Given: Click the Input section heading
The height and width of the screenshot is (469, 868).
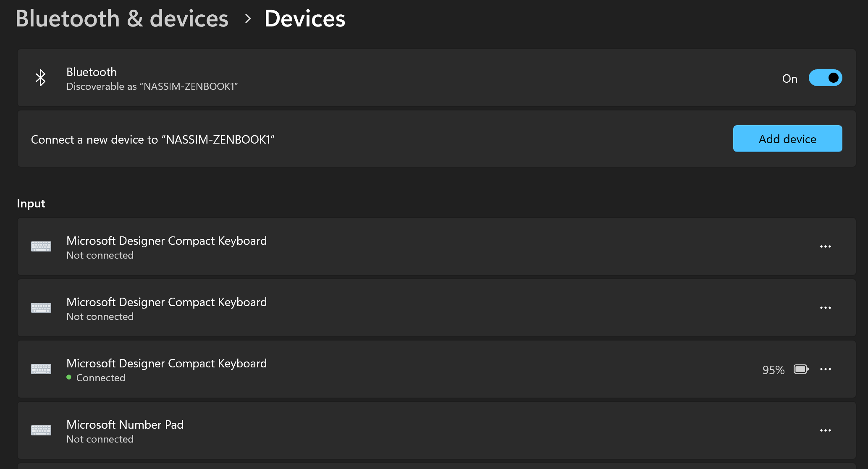Looking at the screenshot, I should (31, 204).
